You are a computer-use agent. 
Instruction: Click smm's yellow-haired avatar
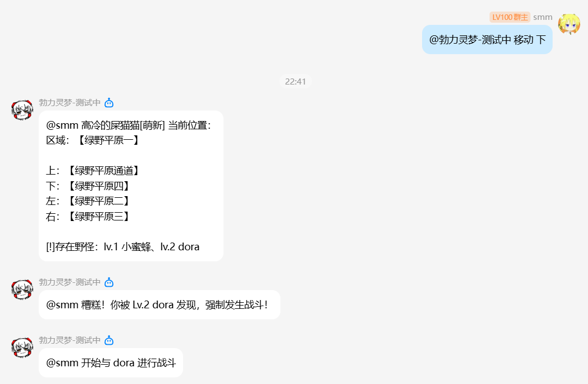click(569, 24)
